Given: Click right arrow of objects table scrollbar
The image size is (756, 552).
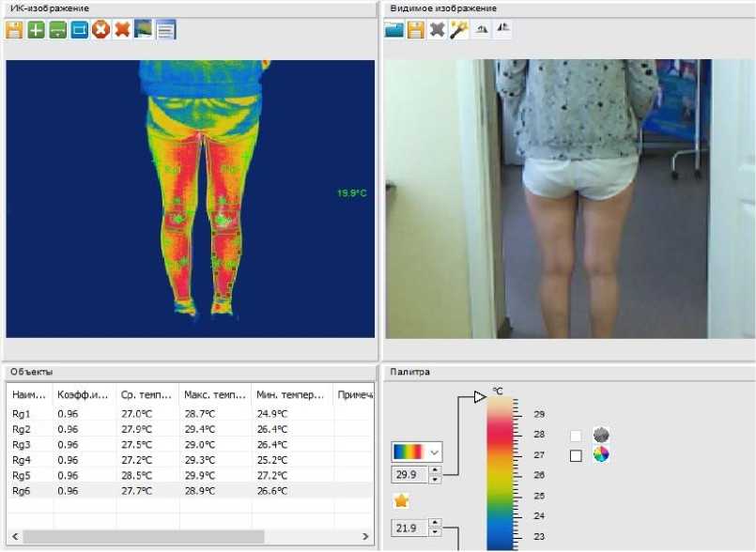Looking at the screenshot, I should click(364, 536).
